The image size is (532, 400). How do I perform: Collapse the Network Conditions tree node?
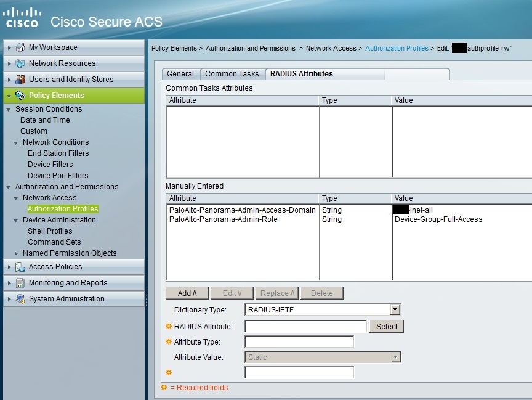16,143
